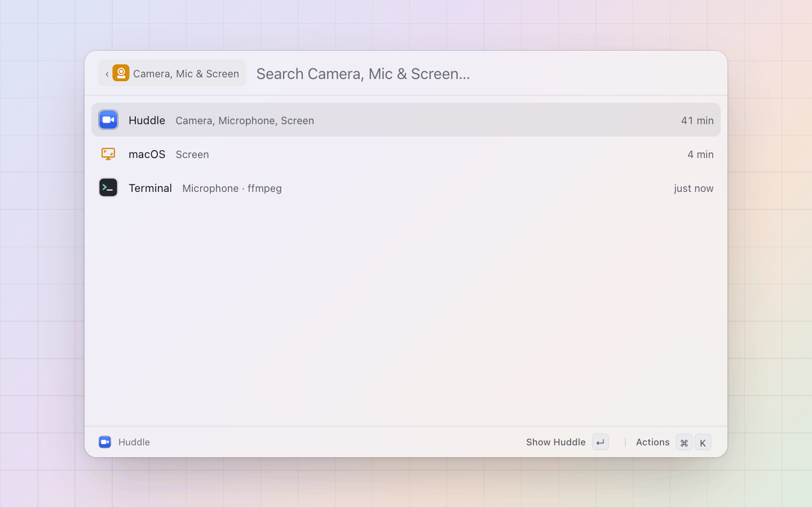Click the Camera, Mic & Screen breadcrumb label
Image resolution: width=812 pixels, height=508 pixels.
click(186, 73)
